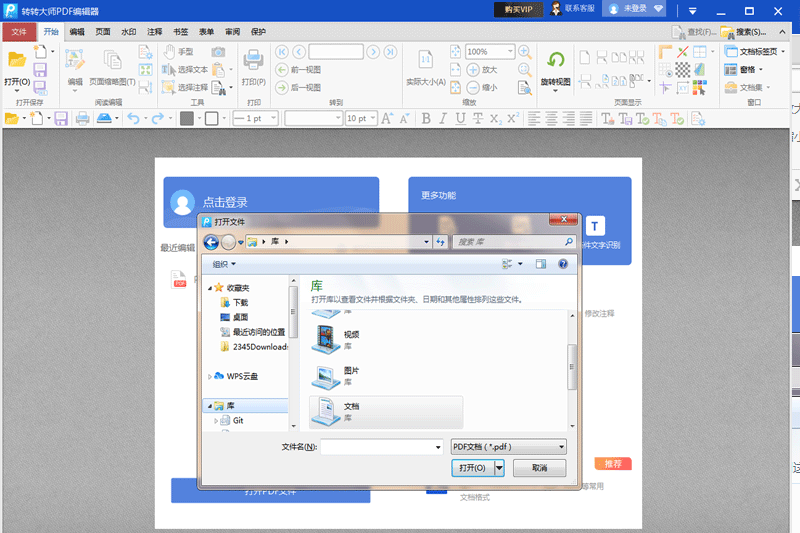Click the Click to Login link
The height and width of the screenshot is (533, 800).
[x=225, y=202]
